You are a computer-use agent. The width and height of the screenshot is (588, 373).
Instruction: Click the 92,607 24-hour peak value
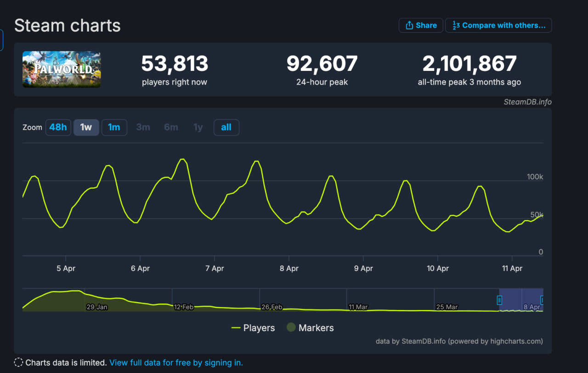322,63
